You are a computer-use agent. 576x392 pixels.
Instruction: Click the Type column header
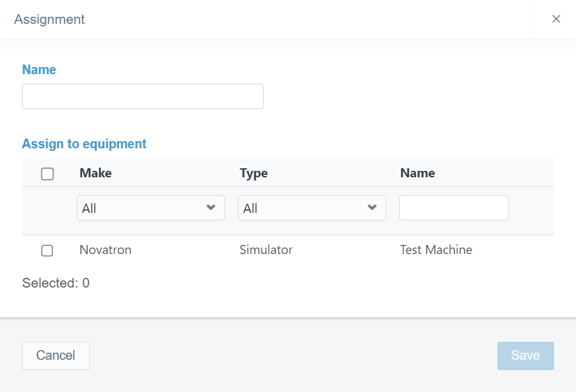pyautogui.click(x=253, y=173)
